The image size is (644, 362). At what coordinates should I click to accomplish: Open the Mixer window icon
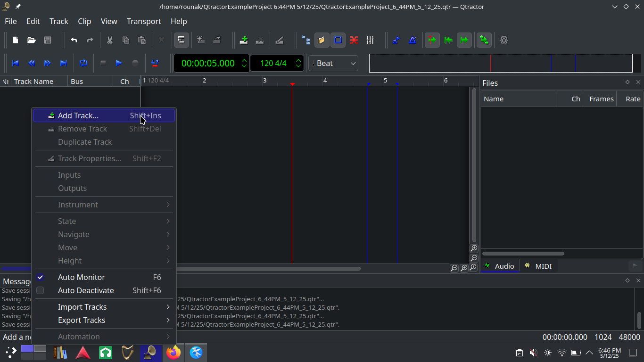click(370, 40)
